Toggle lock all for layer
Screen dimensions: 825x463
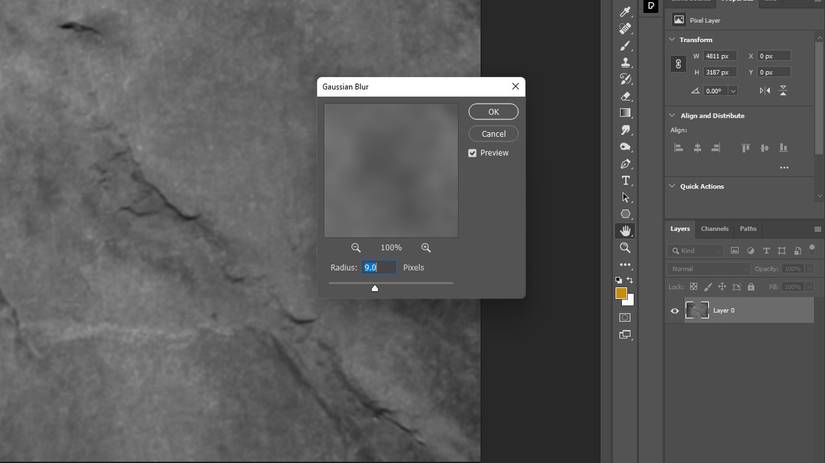(751, 287)
